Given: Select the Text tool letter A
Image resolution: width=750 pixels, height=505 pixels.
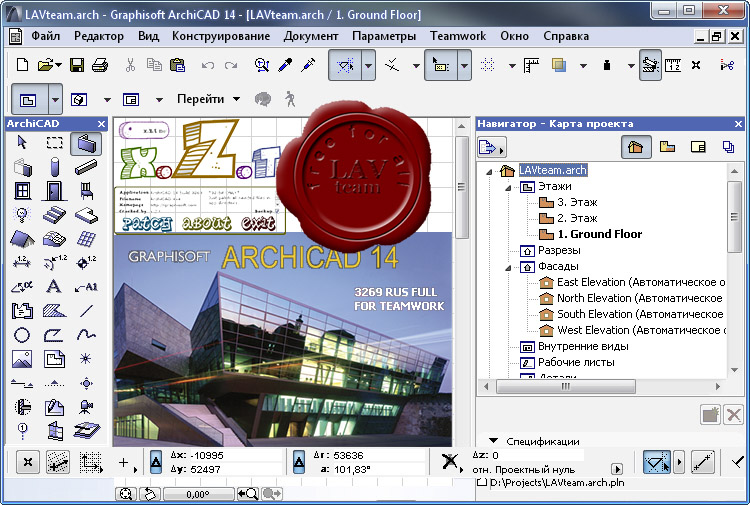Looking at the screenshot, I should [x=54, y=286].
